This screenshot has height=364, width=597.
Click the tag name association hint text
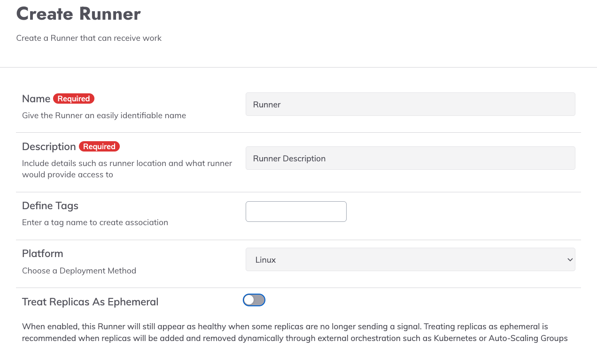[95, 222]
